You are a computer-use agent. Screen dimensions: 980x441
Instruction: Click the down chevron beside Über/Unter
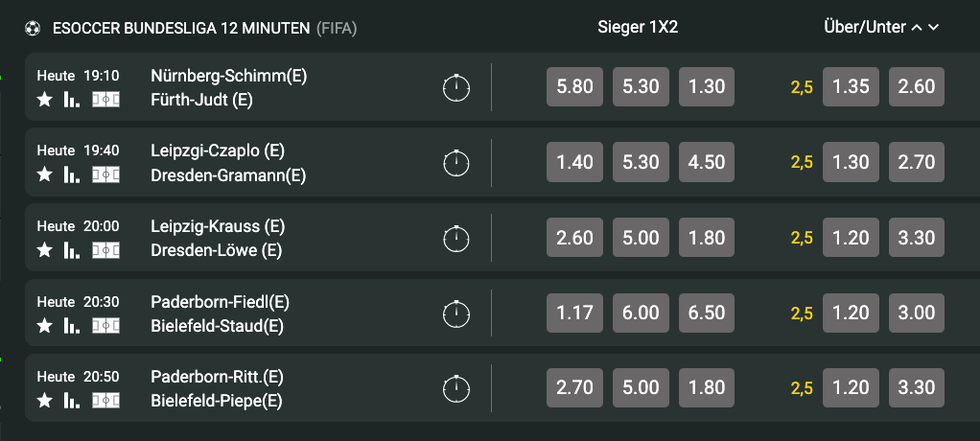933,28
